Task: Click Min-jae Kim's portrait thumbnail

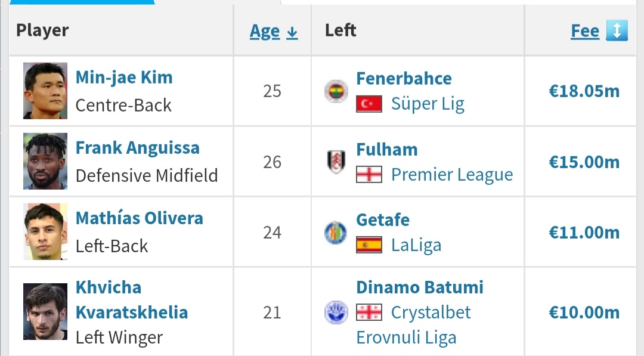Action: tap(45, 91)
